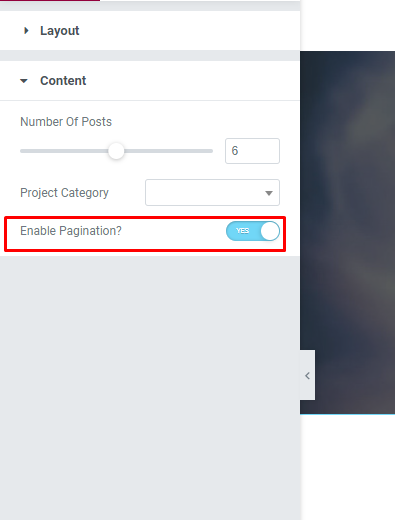This screenshot has width=395, height=520.
Task: Click the YES label on pagination toggle
Action: 242,231
